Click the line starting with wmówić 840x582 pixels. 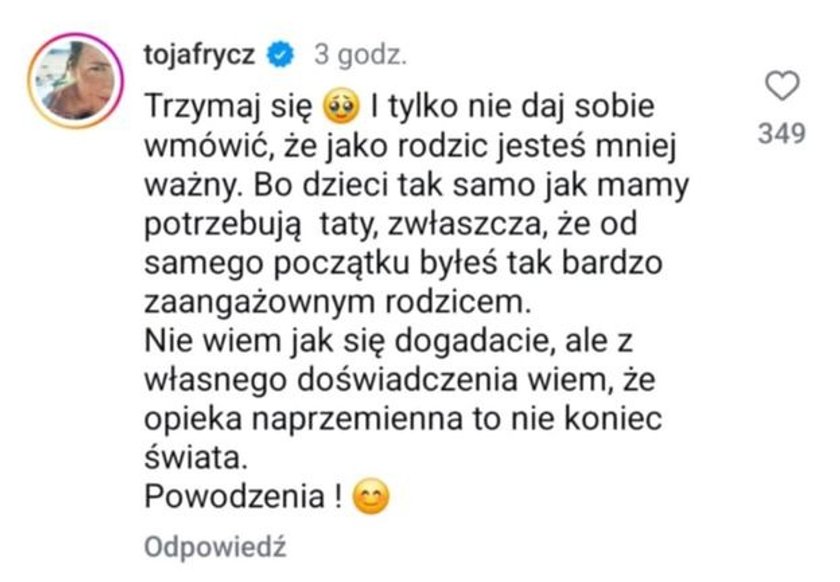[410, 146]
